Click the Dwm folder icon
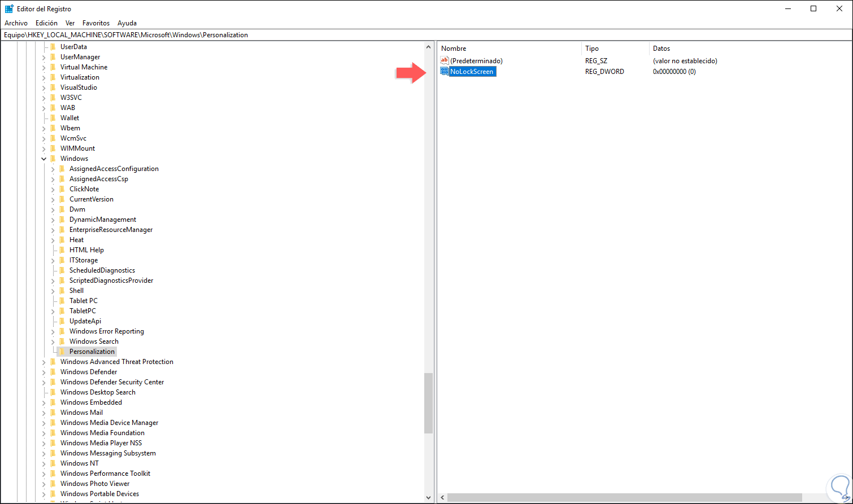This screenshot has height=504, width=853. 62,209
